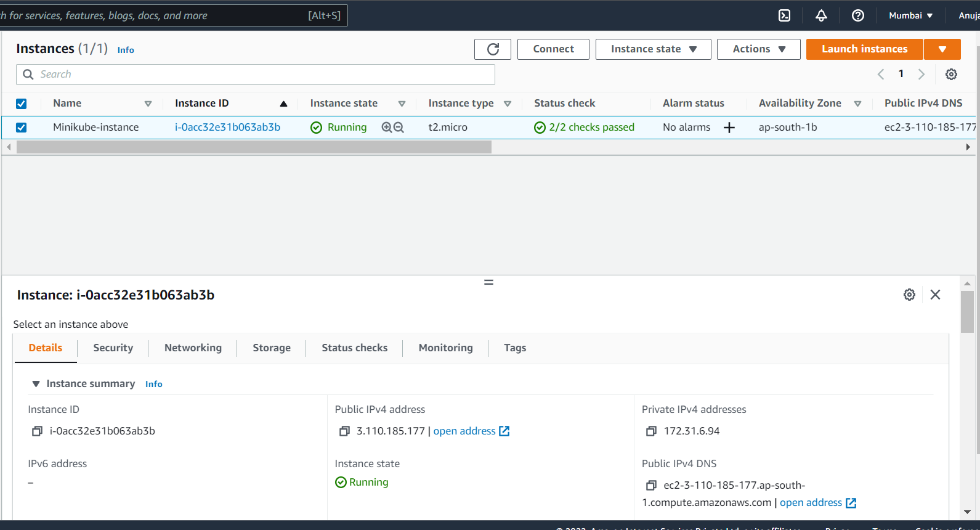Click the No alarms text
Screen dimensions: 980x530
tap(686, 128)
